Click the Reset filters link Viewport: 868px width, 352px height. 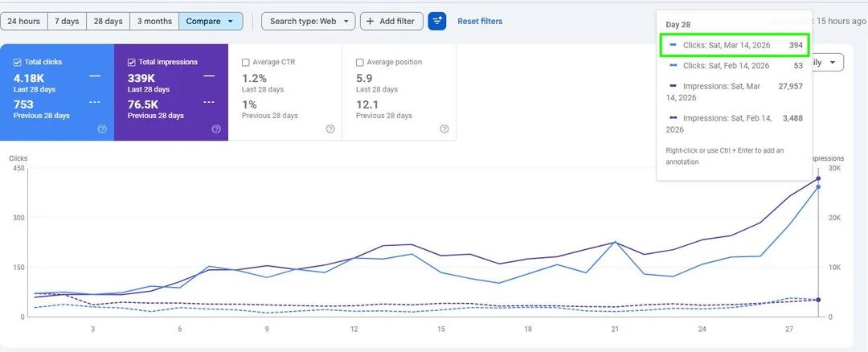coord(480,21)
